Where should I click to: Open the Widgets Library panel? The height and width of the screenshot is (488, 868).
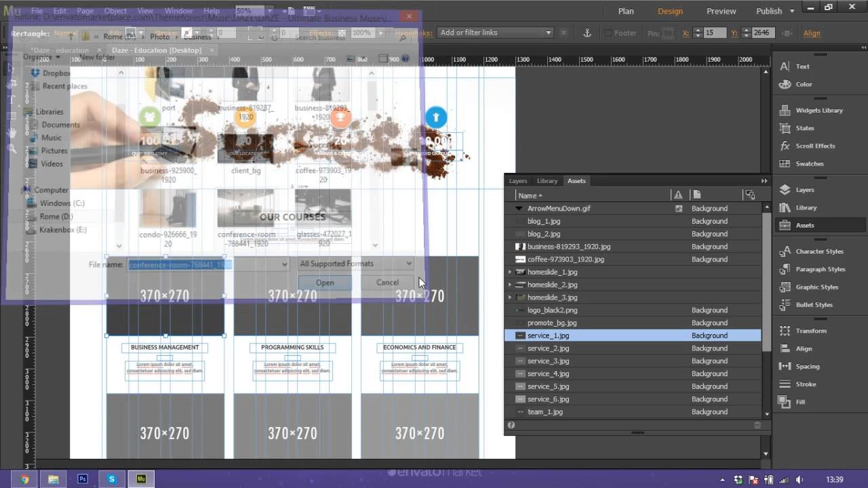810,110
